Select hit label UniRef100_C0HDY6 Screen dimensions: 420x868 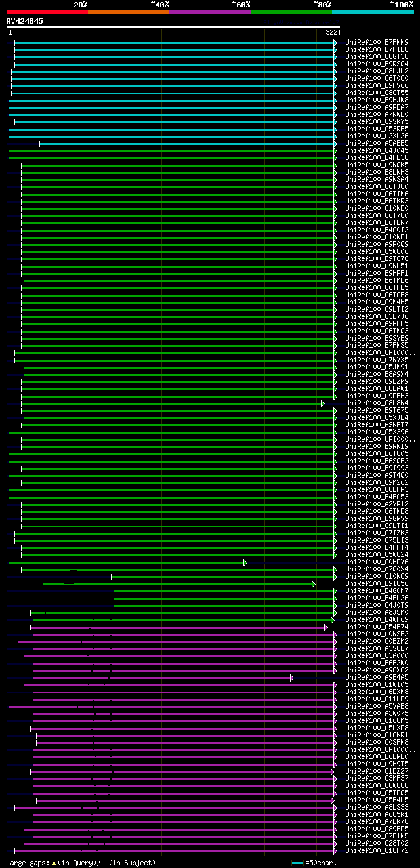377,562
